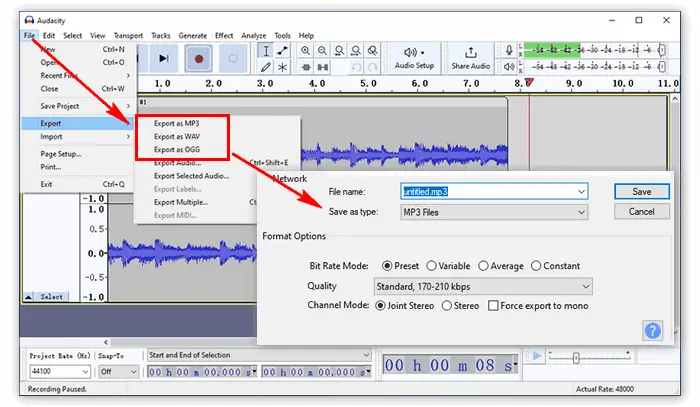Expand the Recent Files submenu
Viewport: 700px width, 407px height.
pos(79,75)
